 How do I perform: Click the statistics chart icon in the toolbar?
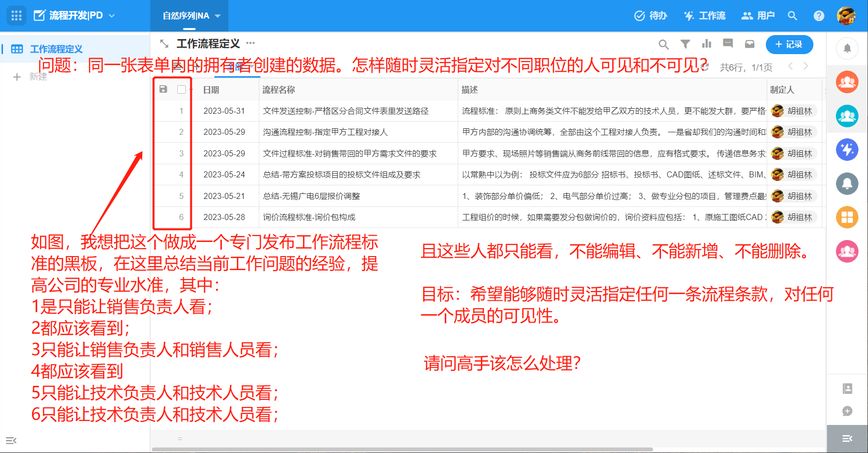[707, 44]
